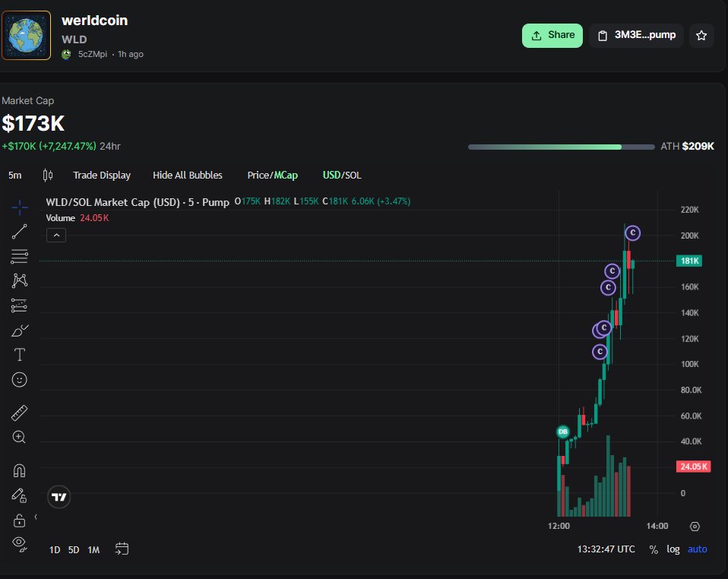Lock all drawing tools

click(19, 520)
